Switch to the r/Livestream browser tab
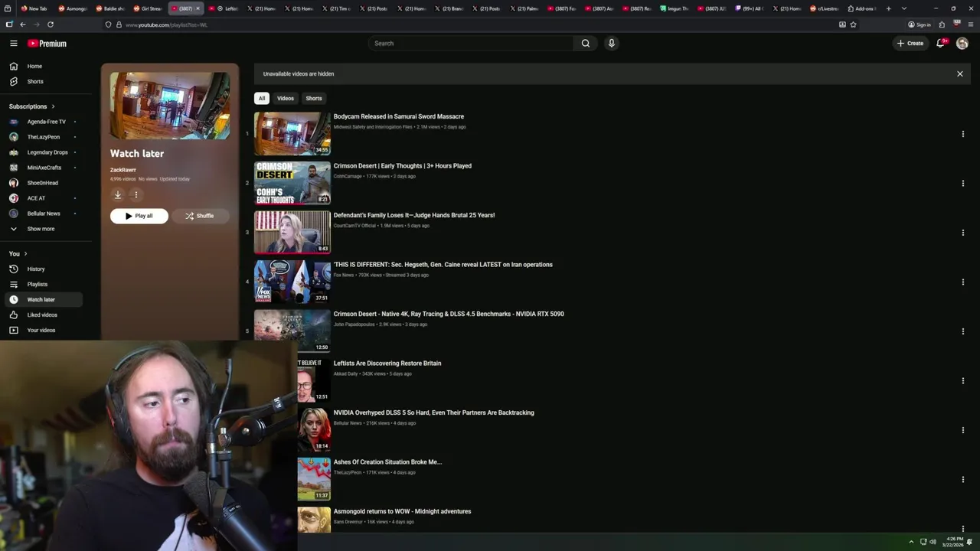Image resolution: width=980 pixels, height=551 pixels. pyautogui.click(x=825, y=8)
